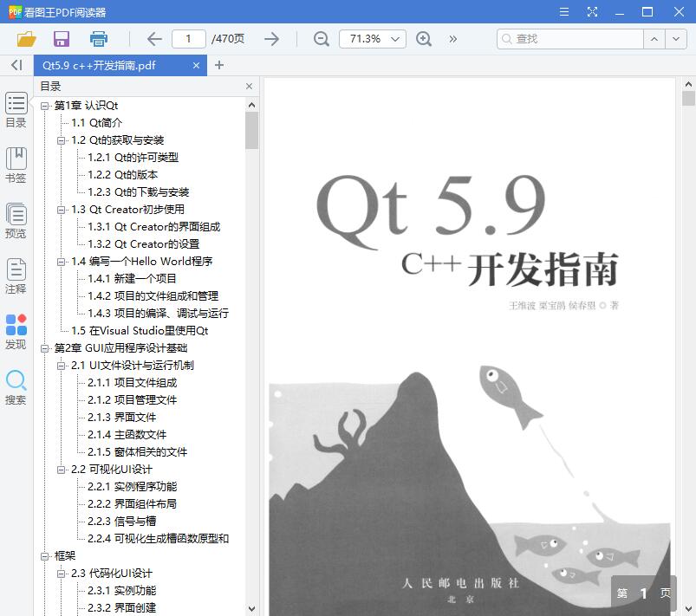This screenshot has height=616, width=696.
Task: Close the 目录 outline panel
Action: tap(249, 86)
